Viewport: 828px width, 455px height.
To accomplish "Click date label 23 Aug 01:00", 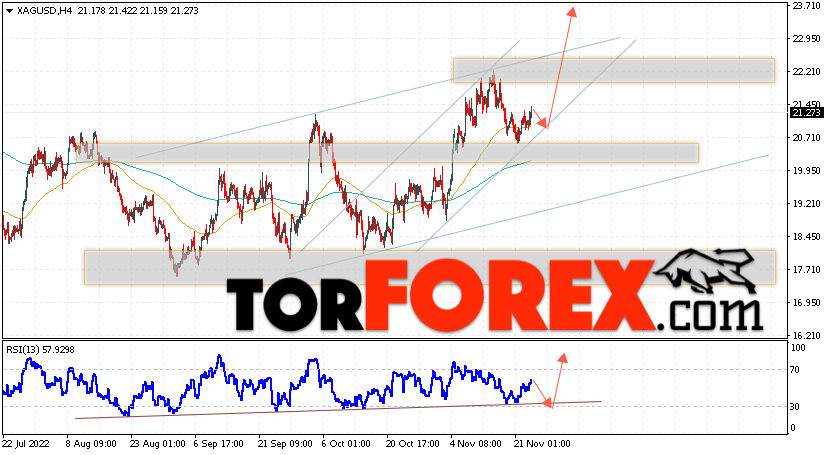I will (x=157, y=444).
